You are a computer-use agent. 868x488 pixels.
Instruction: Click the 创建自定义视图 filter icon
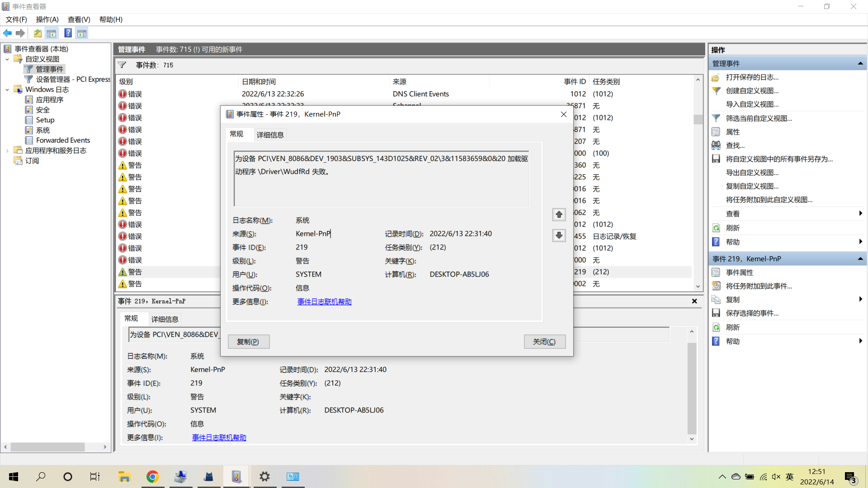(716, 91)
